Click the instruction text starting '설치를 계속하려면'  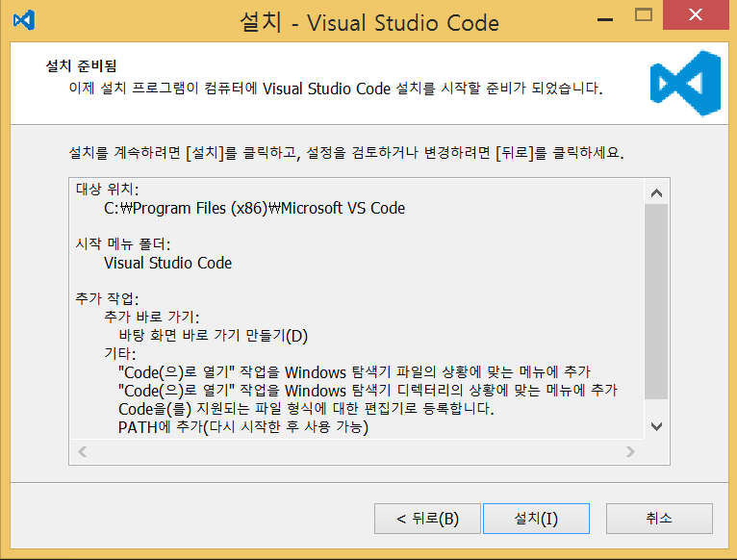[346, 152]
